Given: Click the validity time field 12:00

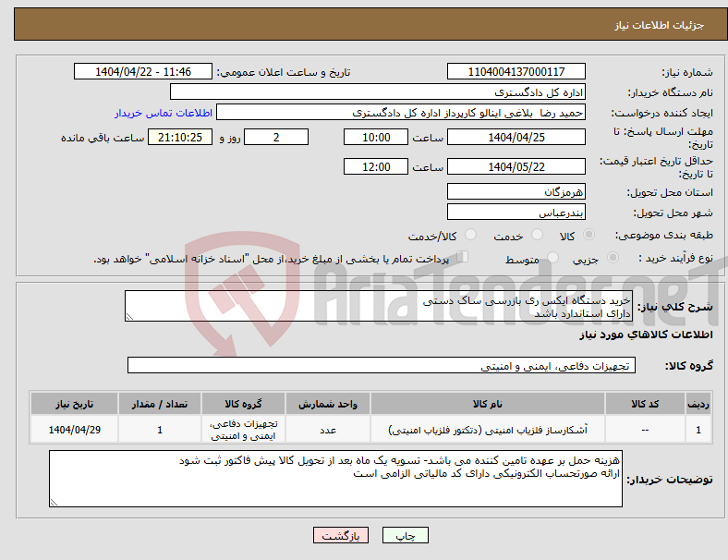Looking at the screenshot, I should coord(376,166).
